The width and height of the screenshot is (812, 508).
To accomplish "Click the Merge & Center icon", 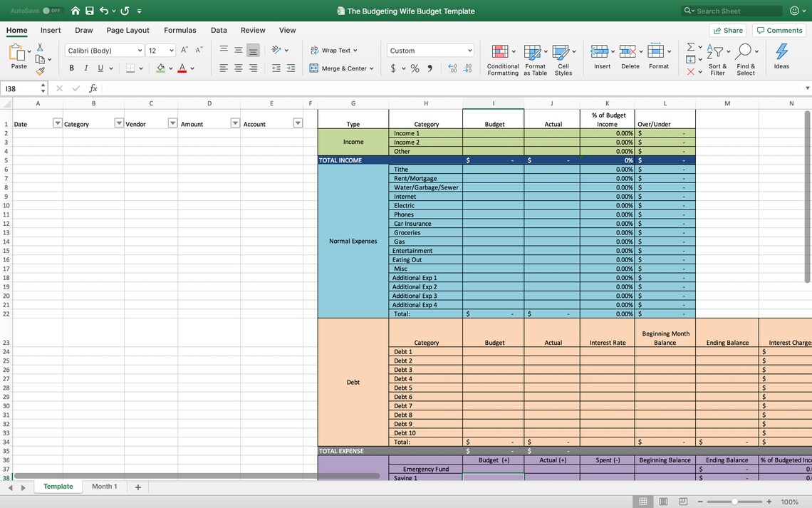I will click(313, 68).
